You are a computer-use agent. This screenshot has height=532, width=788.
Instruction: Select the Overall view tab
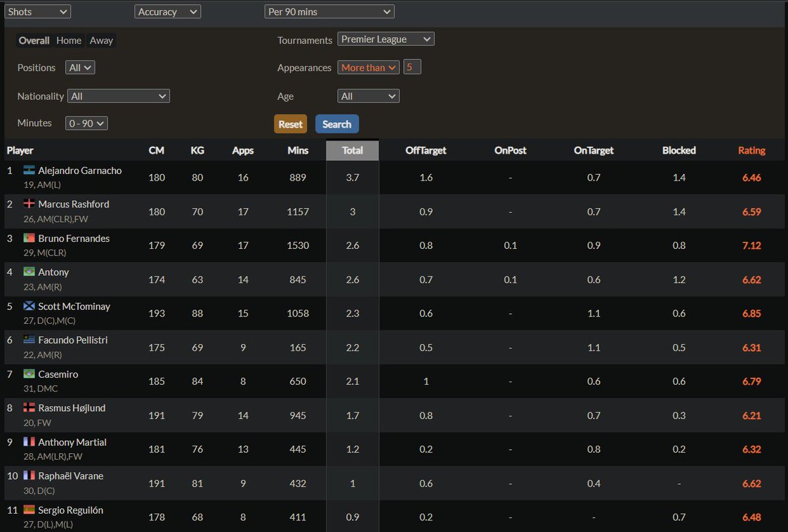pyautogui.click(x=34, y=40)
